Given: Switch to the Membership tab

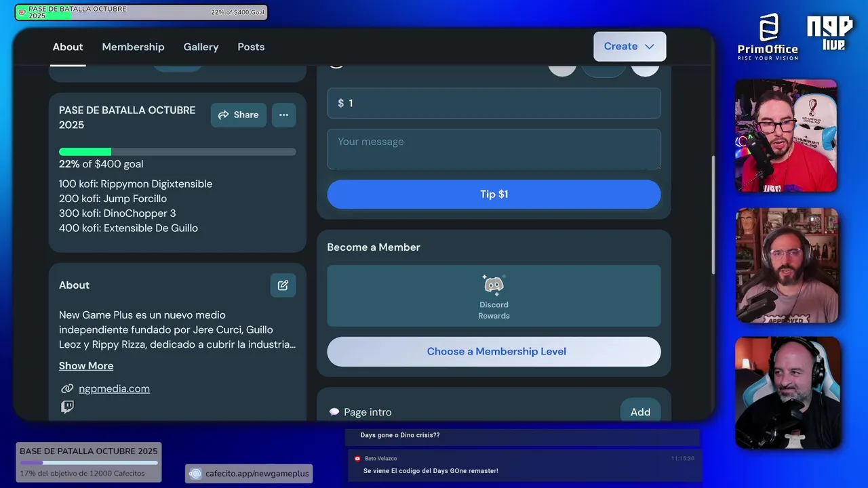Looking at the screenshot, I should (133, 47).
